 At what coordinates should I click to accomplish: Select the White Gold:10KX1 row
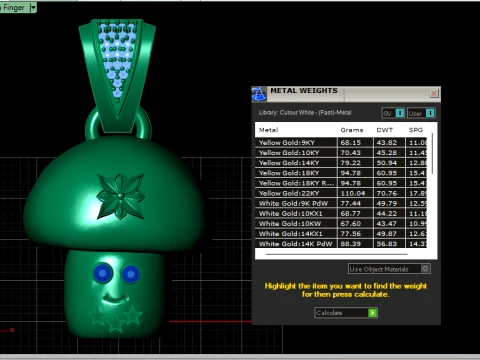341,213
